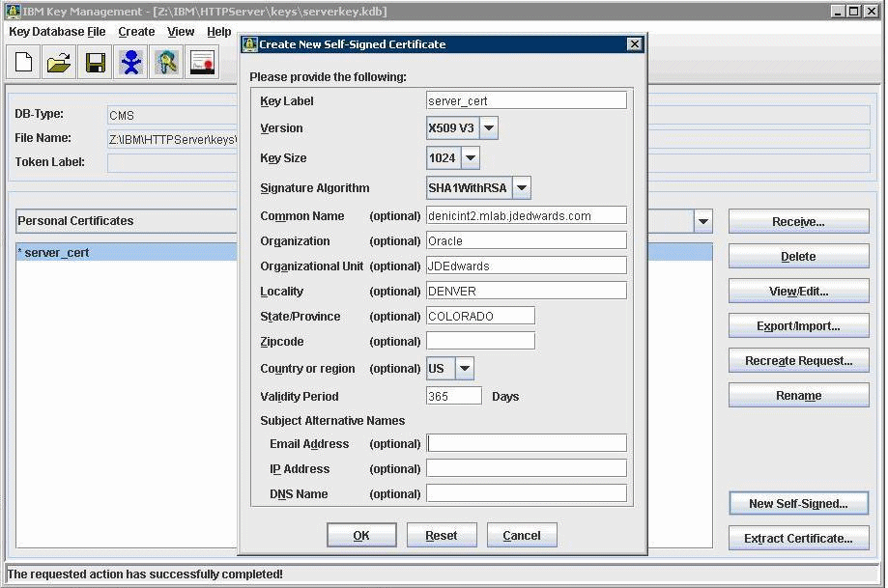Close the Create New Self-Signed Certificate dialog
Viewport: 888px width, 588px height.
[x=634, y=44]
